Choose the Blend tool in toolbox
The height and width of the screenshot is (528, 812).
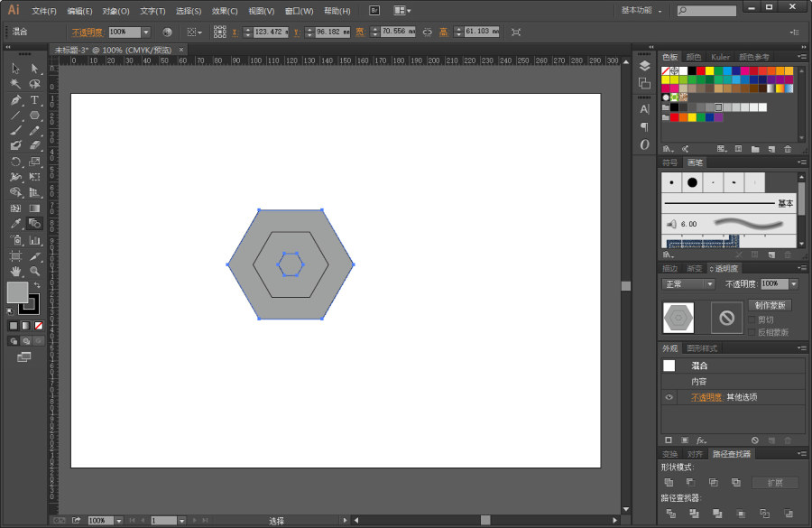click(x=34, y=223)
